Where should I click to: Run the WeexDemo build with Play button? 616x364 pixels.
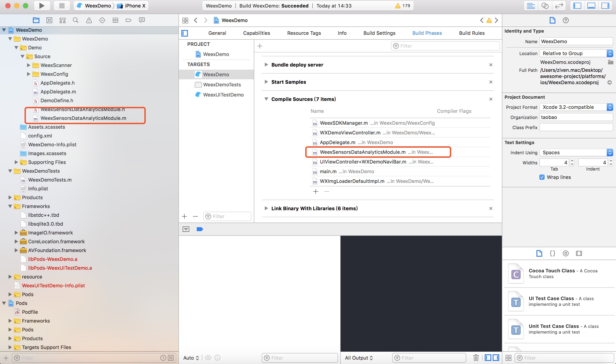pyautogui.click(x=42, y=6)
